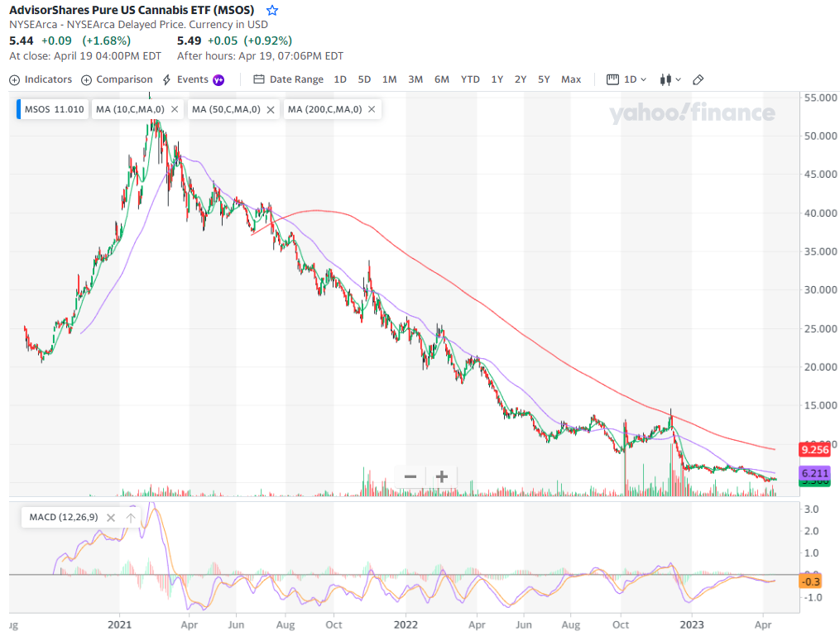Select the Max range
840x641 pixels.
(x=571, y=79)
